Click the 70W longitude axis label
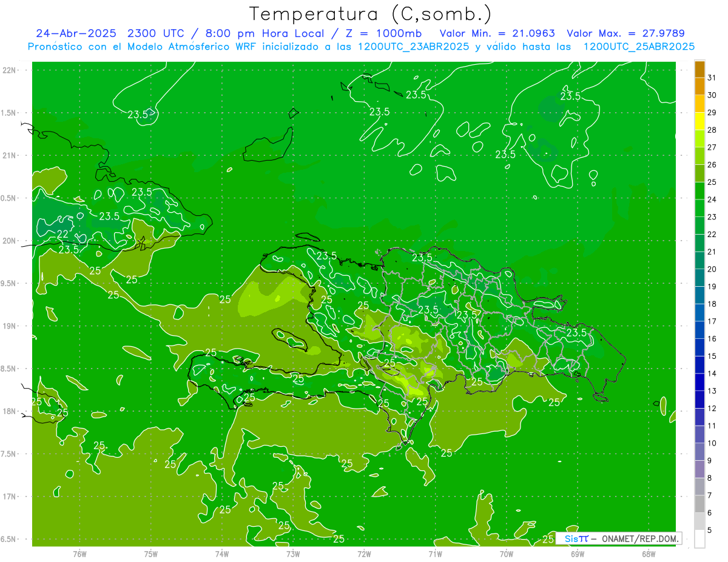 pos(507,554)
